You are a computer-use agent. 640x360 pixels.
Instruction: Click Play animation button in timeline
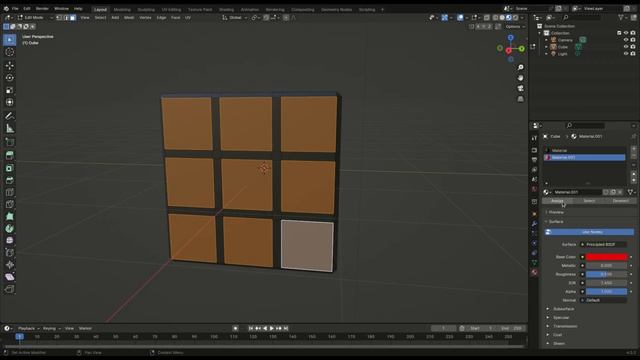tap(272, 328)
